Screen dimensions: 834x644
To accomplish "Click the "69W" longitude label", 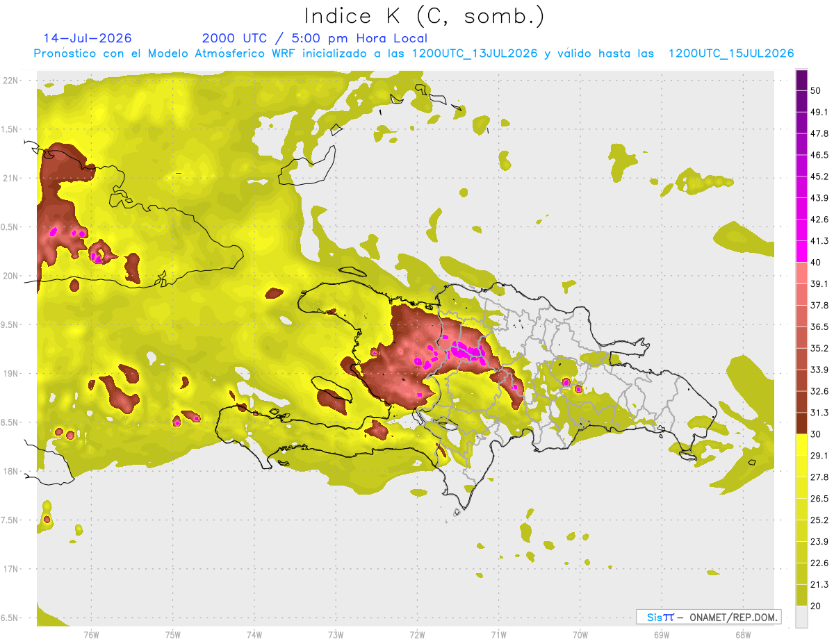I will (661, 635).
